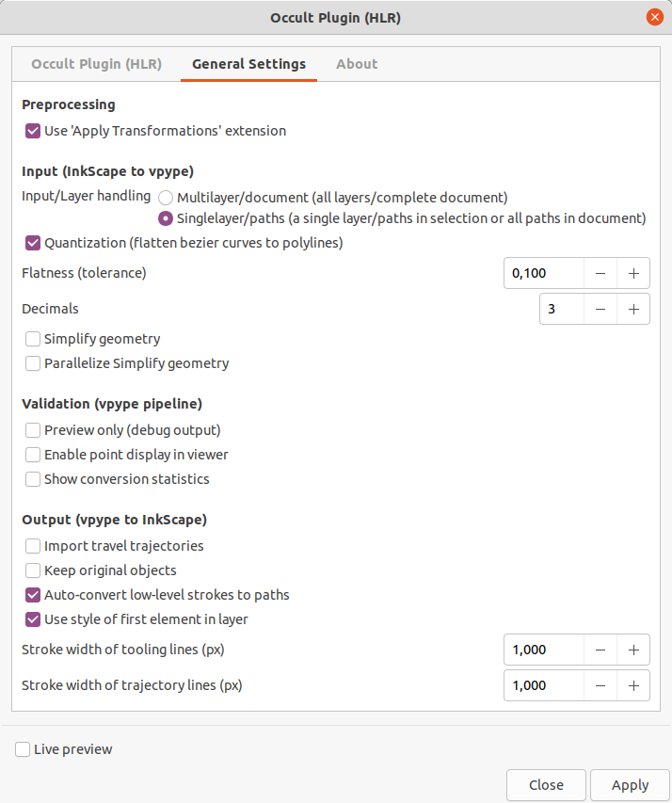672x803 pixels.
Task: Select Multilayer/document radio option
Action: click(166, 198)
